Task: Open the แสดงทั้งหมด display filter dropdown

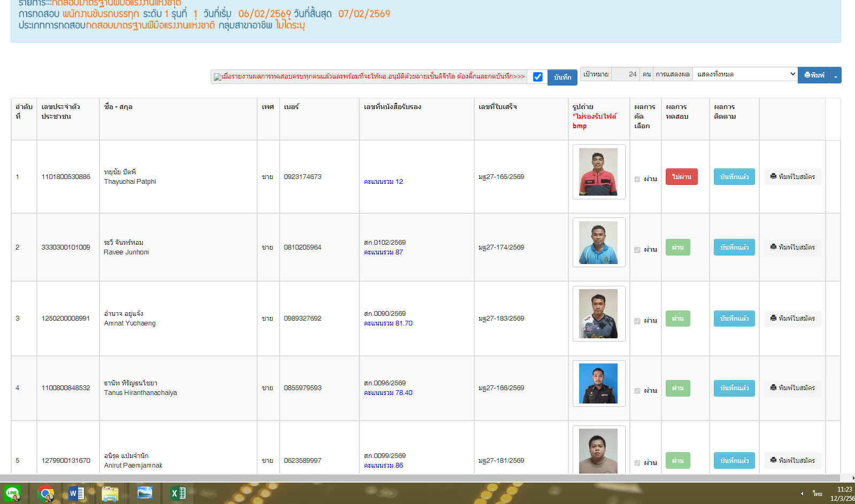Action: [x=745, y=74]
